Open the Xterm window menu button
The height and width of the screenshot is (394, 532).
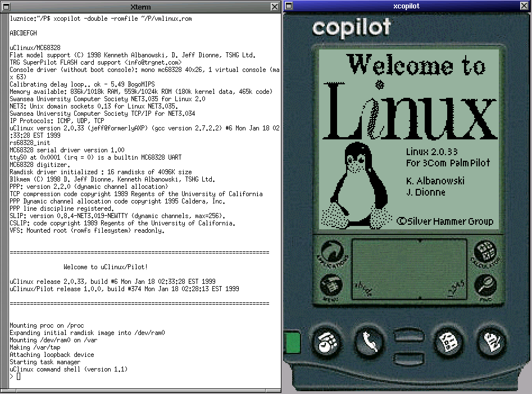pyautogui.click(x=6, y=6)
